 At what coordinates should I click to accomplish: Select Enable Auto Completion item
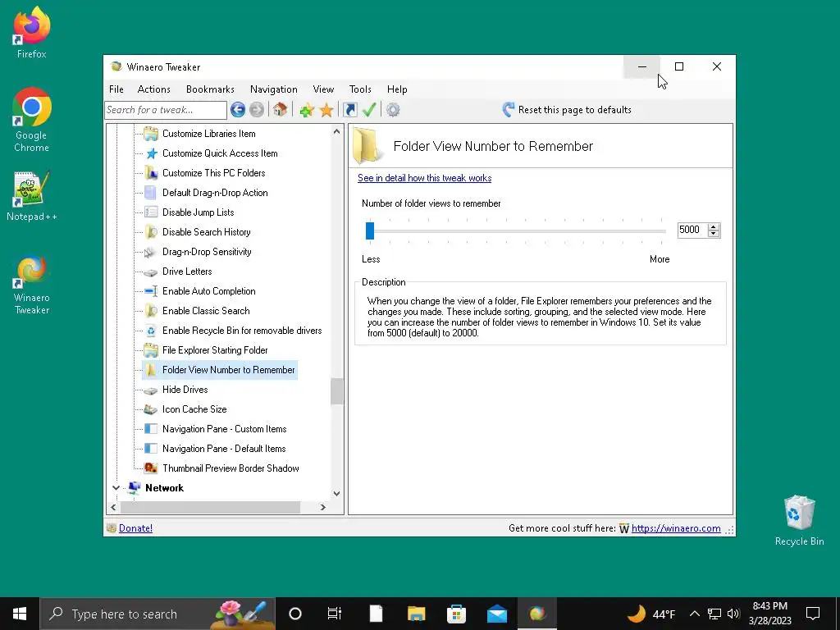point(209,291)
